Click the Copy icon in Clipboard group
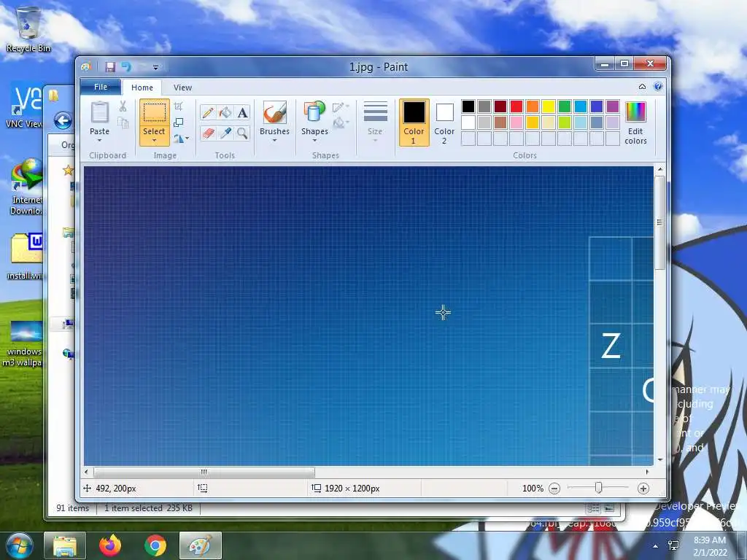 123,123
